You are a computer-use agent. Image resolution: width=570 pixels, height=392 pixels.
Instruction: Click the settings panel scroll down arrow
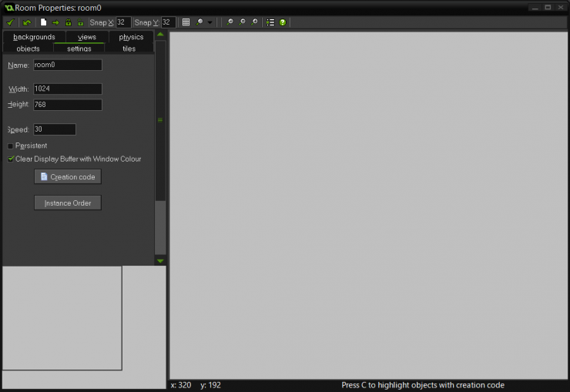tap(160, 261)
